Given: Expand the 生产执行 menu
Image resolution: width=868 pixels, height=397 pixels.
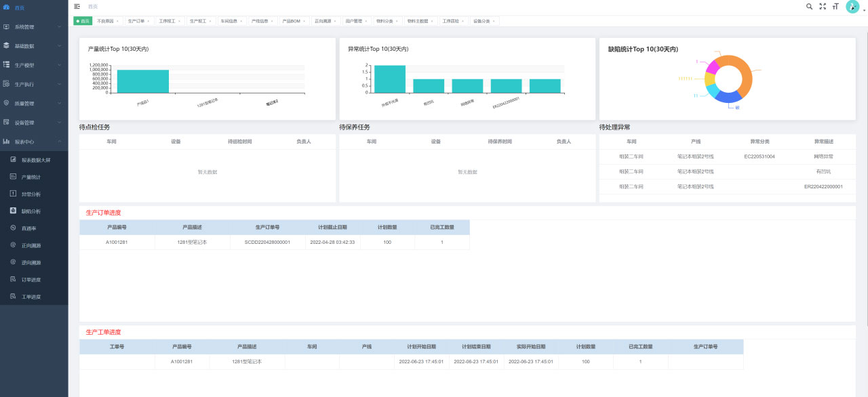Looking at the screenshot, I should [x=34, y=85].
